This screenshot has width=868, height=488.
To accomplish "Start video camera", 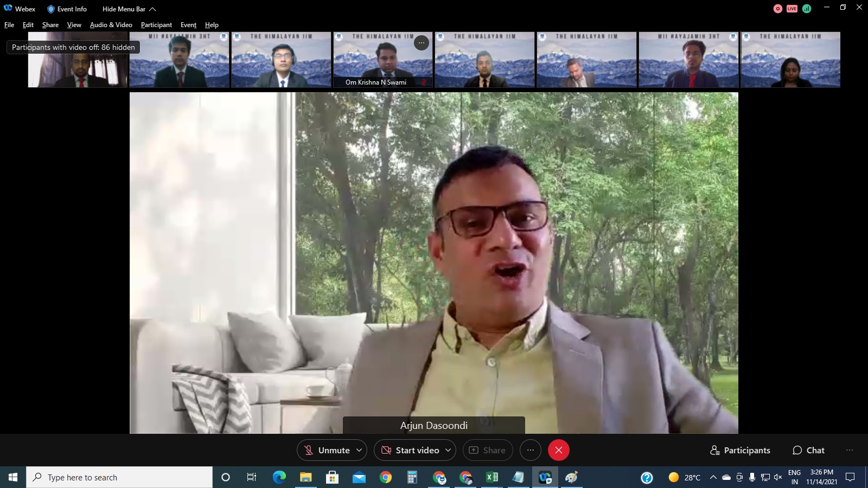I will [411, 450].
